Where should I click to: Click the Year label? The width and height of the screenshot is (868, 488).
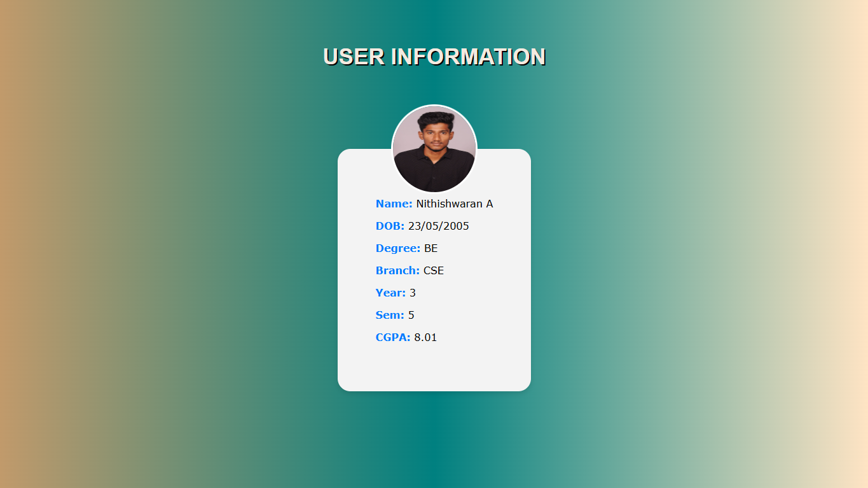[x=389, y=293]
